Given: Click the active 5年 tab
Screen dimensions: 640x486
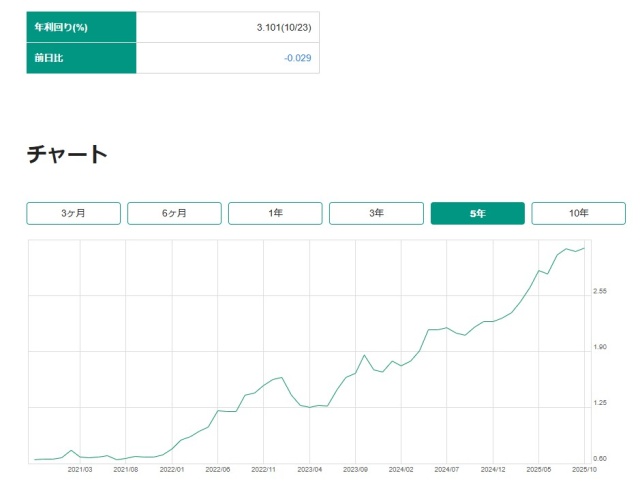Looking at the screenshot, I should tap(477, 213).
